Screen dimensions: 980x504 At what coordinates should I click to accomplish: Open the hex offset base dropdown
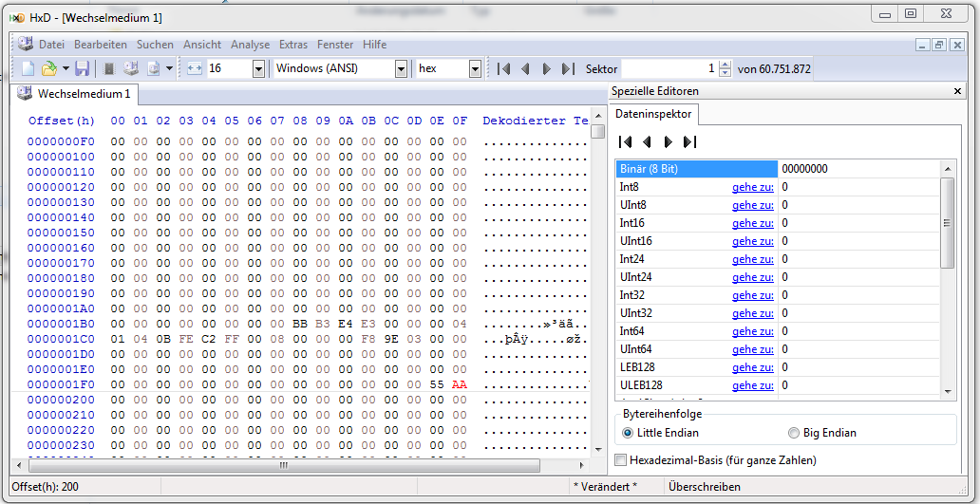(x=475, y=68)
